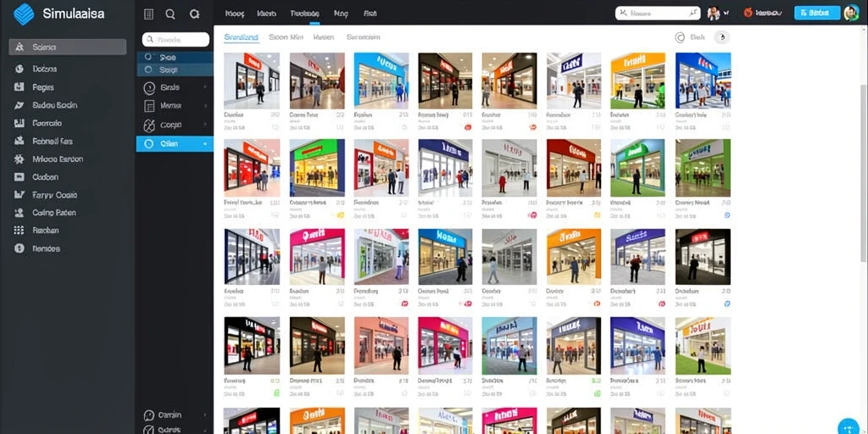Click the round chat icon at bottom-right corner
868x434 pixels.
pos(849,427)
